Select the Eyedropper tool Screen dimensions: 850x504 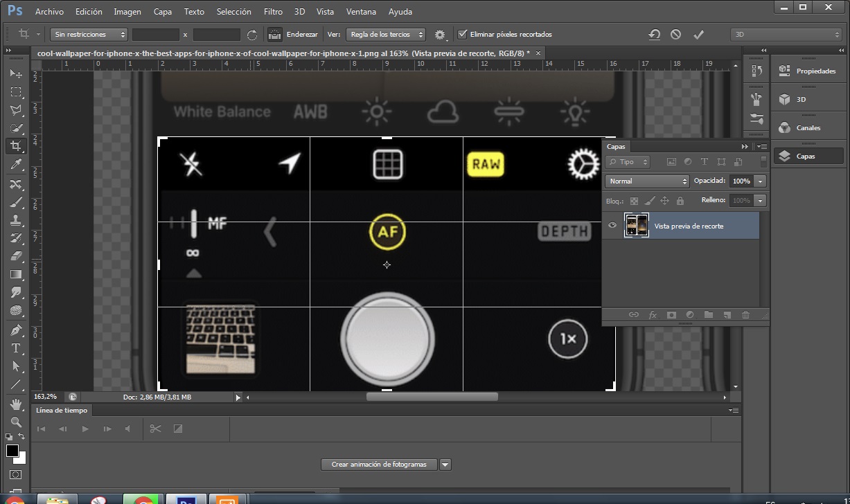coord(15,164)
